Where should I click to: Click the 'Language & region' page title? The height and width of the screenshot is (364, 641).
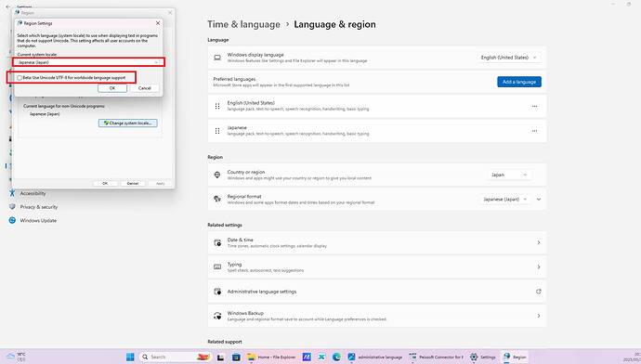(x=334, y=24)
